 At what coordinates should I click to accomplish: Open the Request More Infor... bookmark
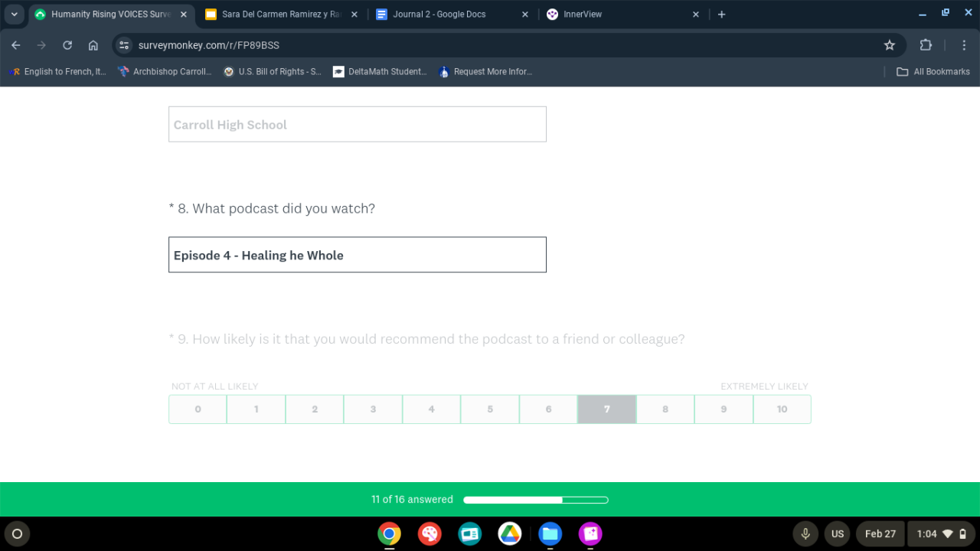pyautogui.click(x=485, y=72)
